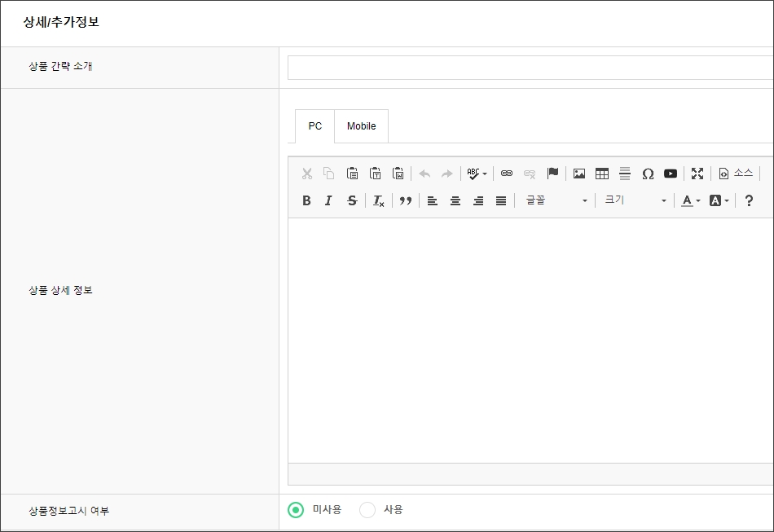Insert an anchor with the flag icon

coord(552,174)
